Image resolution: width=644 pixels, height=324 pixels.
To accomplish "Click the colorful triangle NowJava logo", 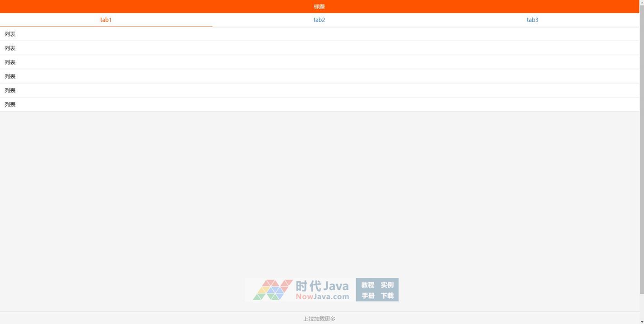I will (272, 290).
